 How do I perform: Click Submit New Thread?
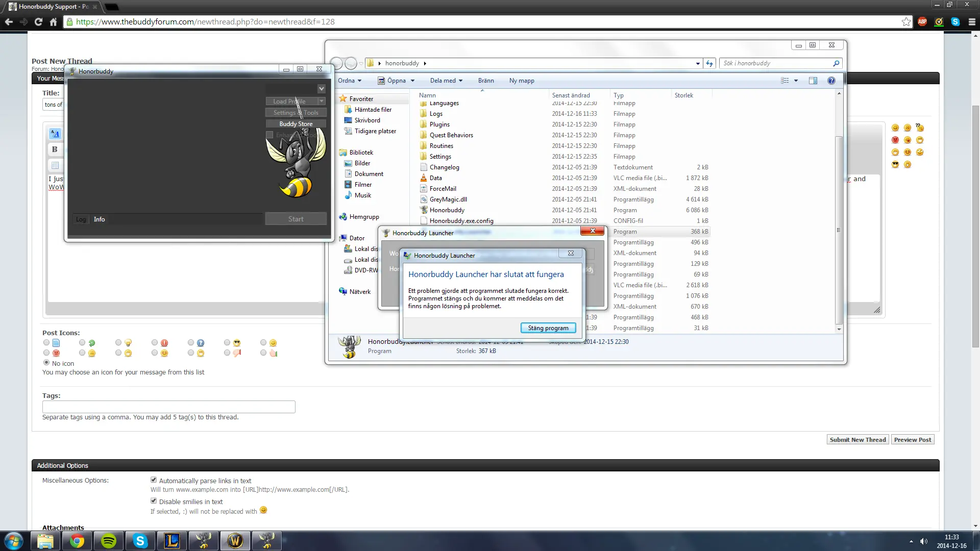coord(857,439)
